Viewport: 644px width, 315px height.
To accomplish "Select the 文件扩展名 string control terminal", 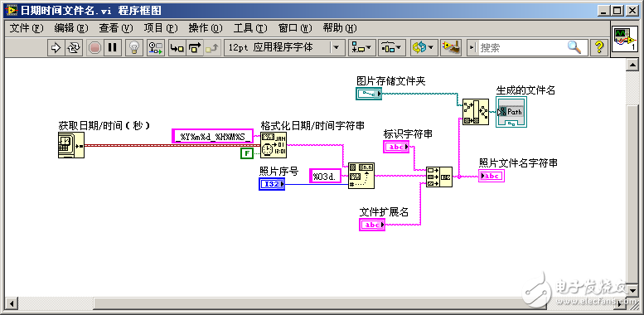I will tap(372, 225).
